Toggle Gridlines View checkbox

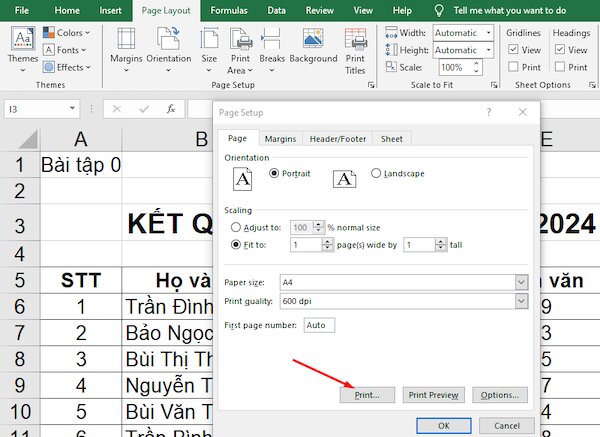click(x=513, y=49)
